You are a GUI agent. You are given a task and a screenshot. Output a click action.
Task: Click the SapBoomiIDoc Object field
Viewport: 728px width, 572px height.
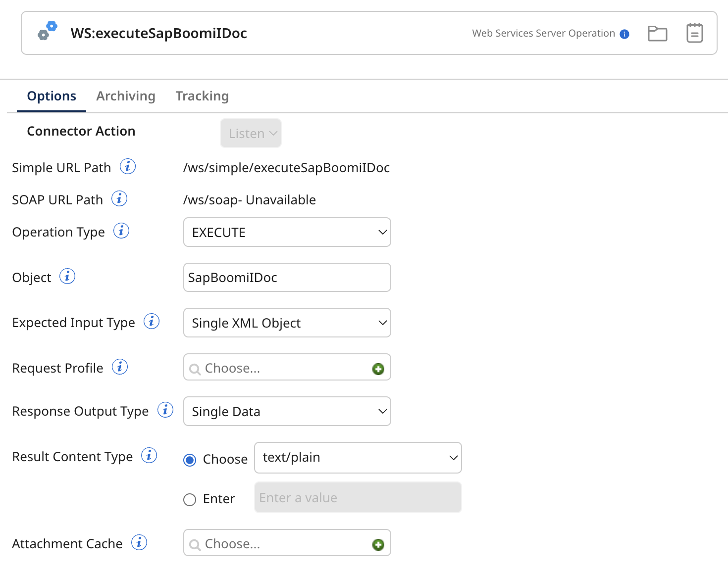[287, 277]
